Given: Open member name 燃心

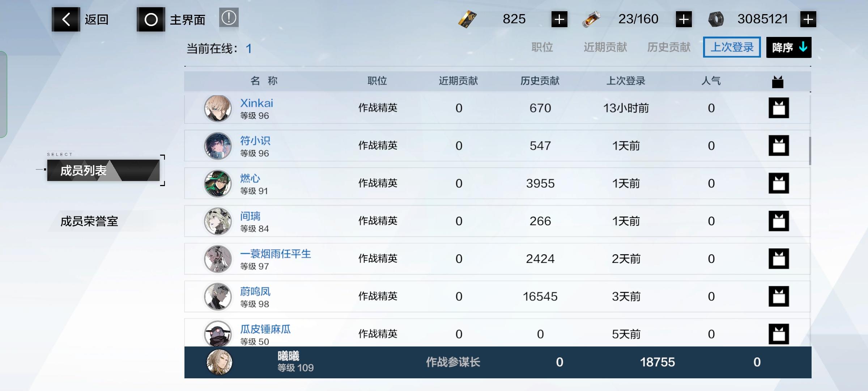Looking at the screenshot, I should pyautogui.click(x=250, y=178).
